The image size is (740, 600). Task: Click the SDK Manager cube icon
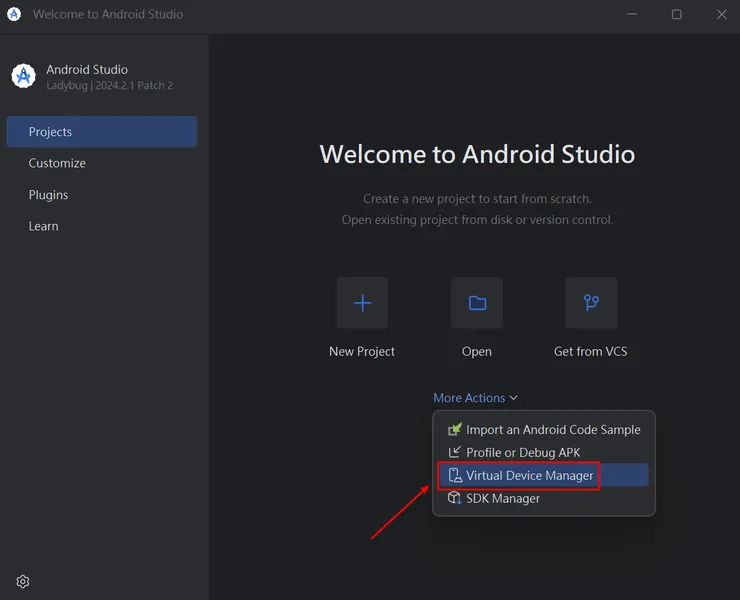454,498
